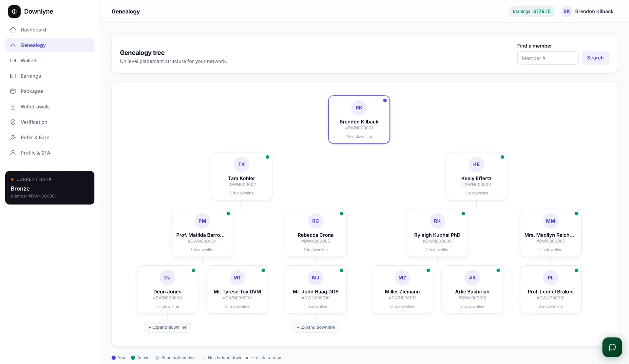Click the BK avatar in header
This screenshot has width=629, height=364.
(x=566, y=11)
